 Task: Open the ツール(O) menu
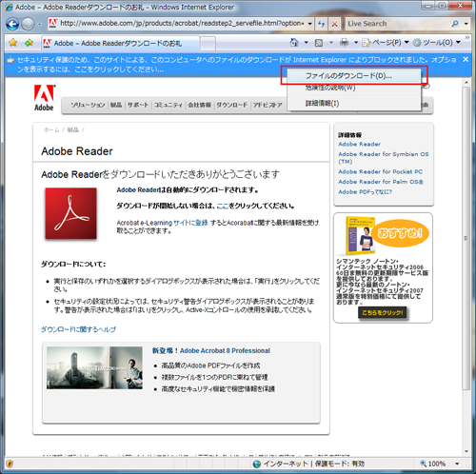click(437, 43)
